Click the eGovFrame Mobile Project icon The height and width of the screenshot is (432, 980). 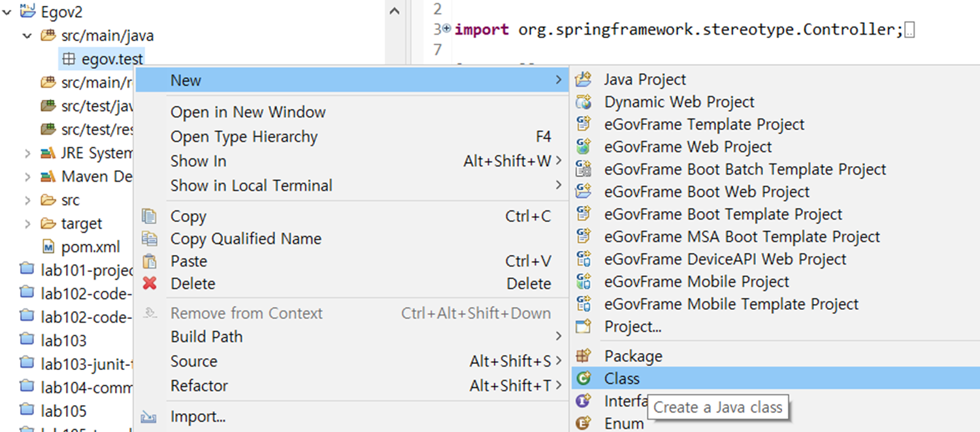pyautogui.click(x=583, y=281)
